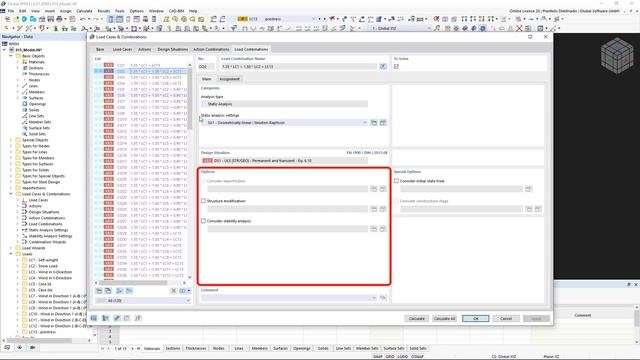This screenshot has height=360, width=640.
Task: Click second icon in dialog bottom-left toolbar
Action: coord(105,318)
